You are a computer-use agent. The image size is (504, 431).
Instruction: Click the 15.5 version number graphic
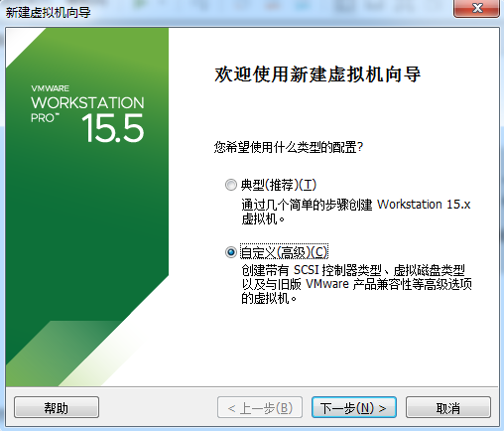click(x=113, y=128)
